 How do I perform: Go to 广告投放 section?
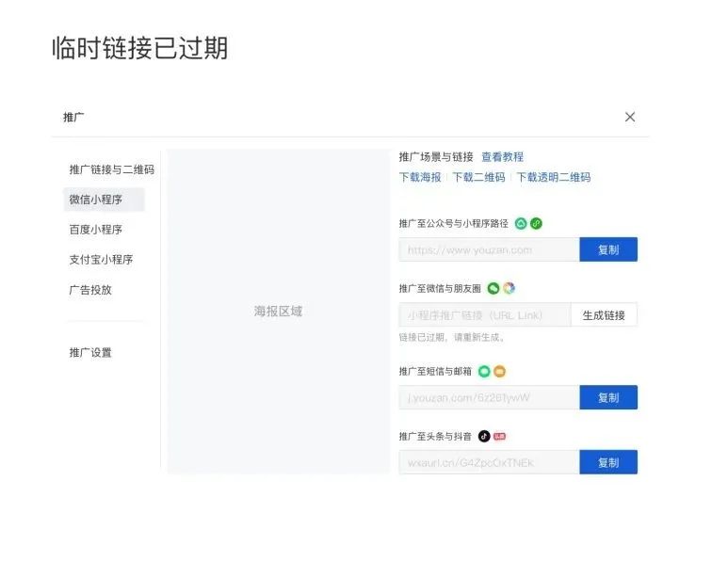90,290
